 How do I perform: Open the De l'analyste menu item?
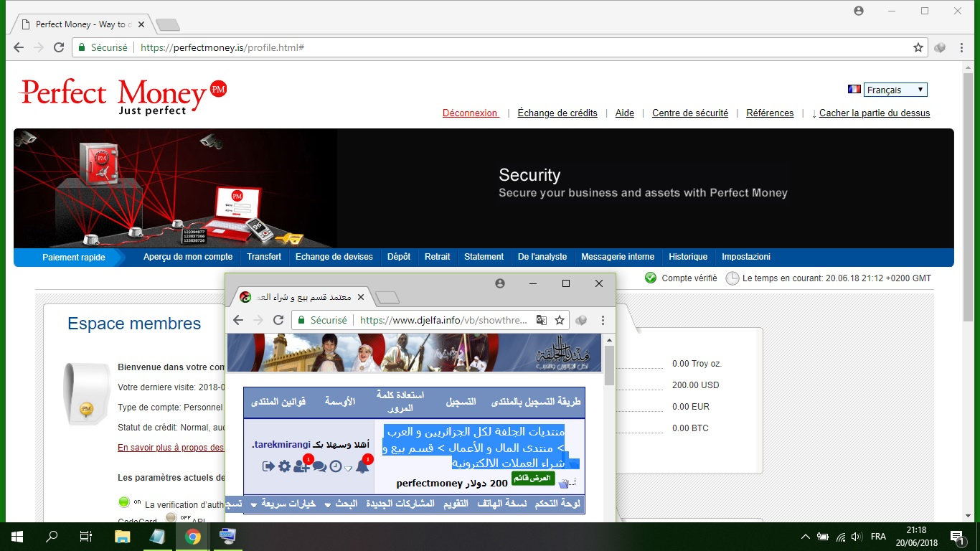pos(542,257)
